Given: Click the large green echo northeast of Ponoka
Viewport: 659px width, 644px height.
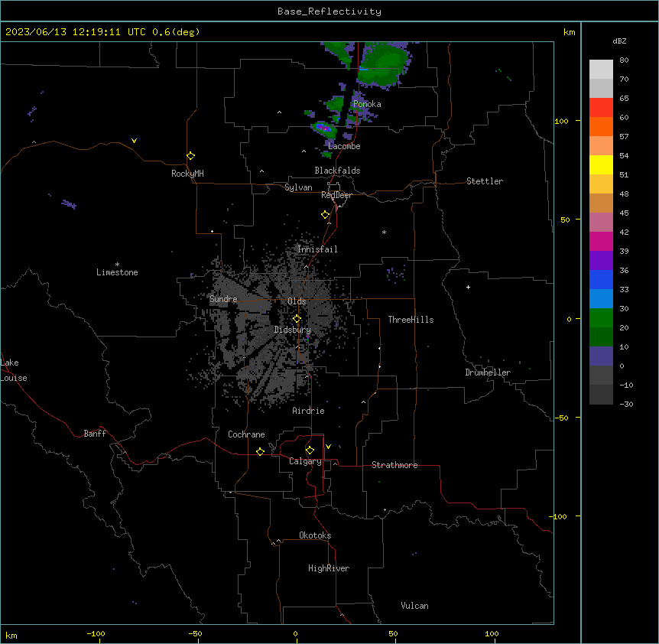Looking at the screenshot, I should coord(385,65).
